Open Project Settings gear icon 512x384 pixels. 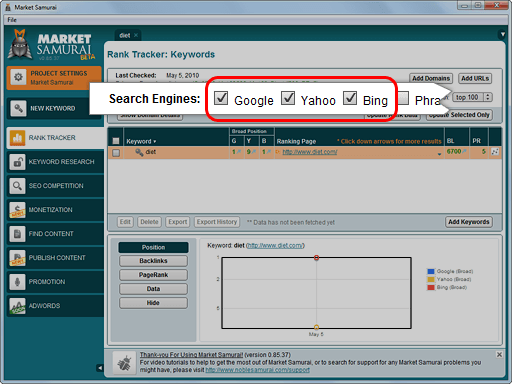(18, 77)
